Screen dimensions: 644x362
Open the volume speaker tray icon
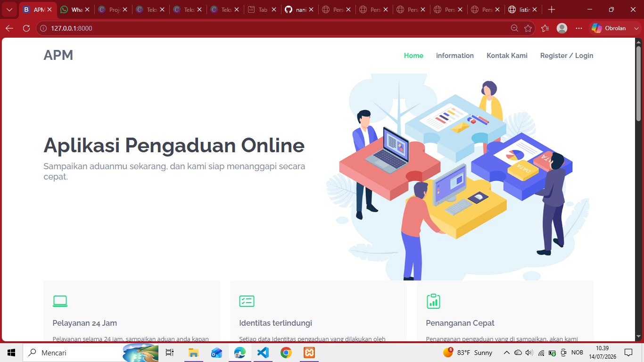pos(529,353)
